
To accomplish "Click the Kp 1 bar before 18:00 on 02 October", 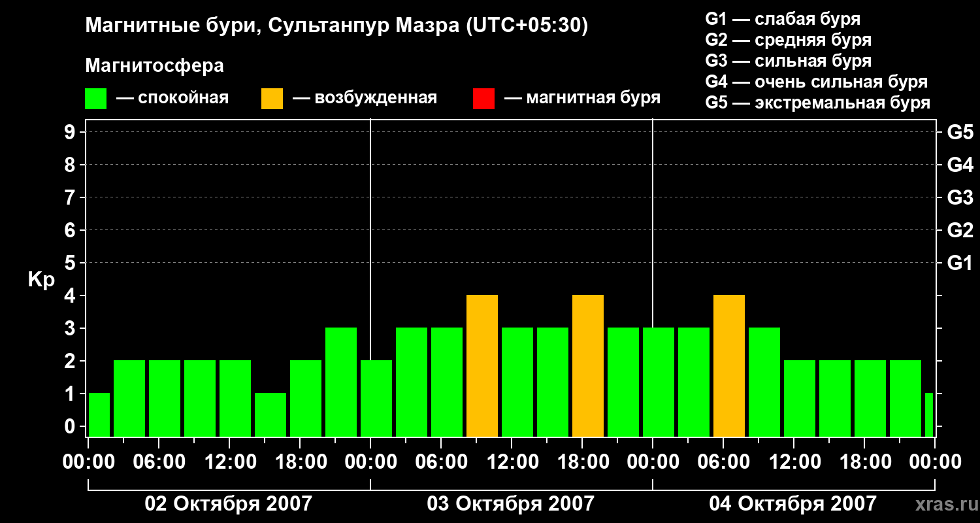I will [x=270, y=415].
